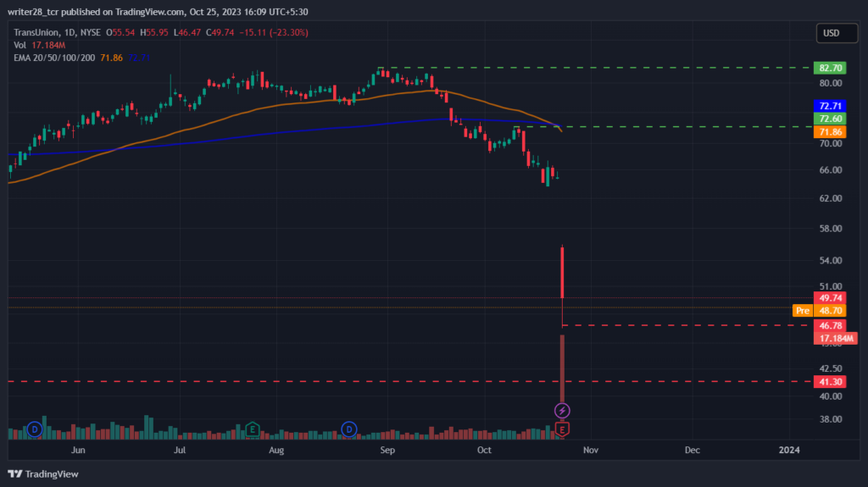This screenshot has width=868, height=487.
Task: Click the dividend D marker near June
Action: (34, 429)
